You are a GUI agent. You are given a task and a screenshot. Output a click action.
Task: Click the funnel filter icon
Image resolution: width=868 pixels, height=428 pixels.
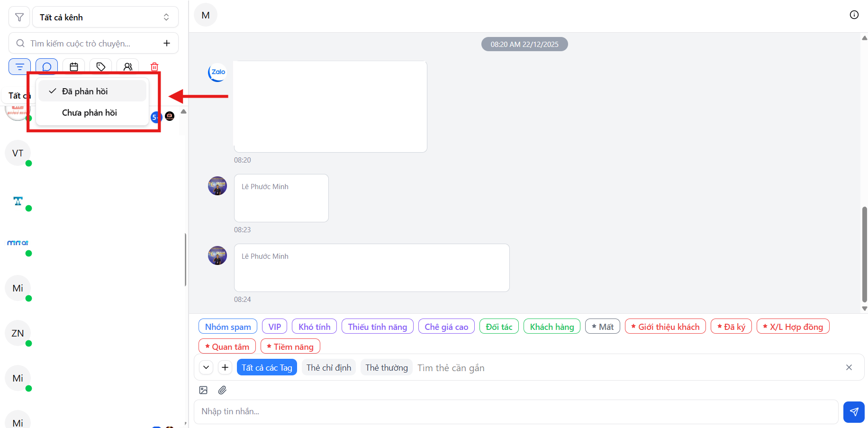coord(19,18)
